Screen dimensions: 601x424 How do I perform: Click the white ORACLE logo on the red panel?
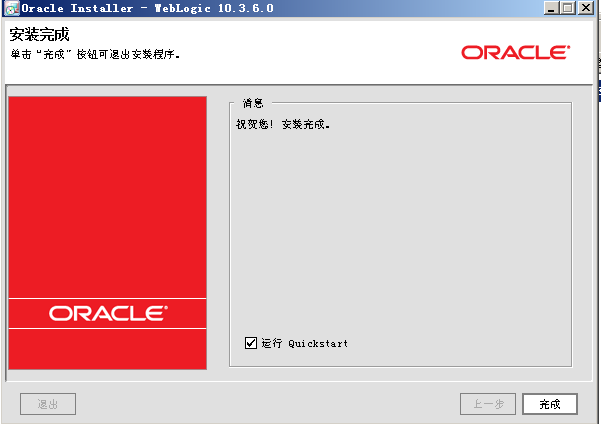[108, 313]
